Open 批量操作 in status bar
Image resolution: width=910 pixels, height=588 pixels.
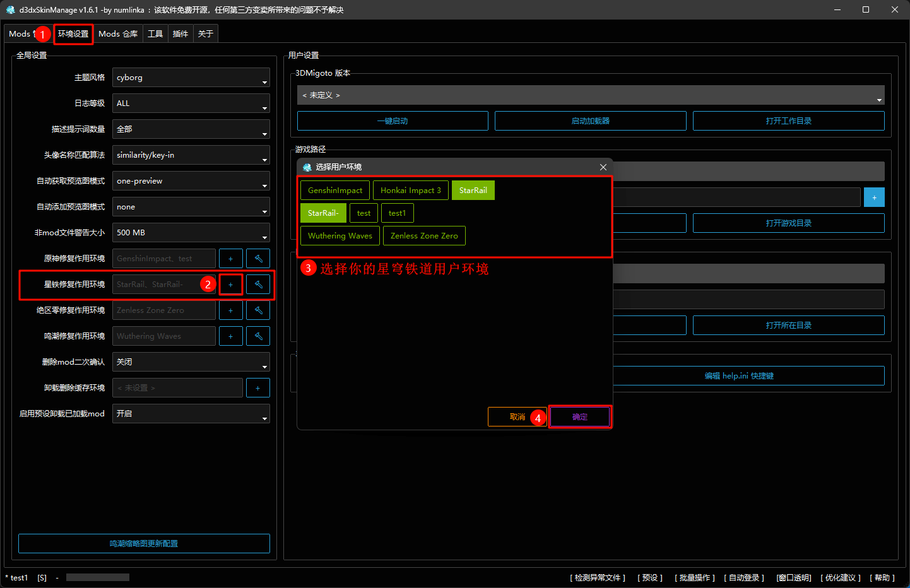point(695,578)
